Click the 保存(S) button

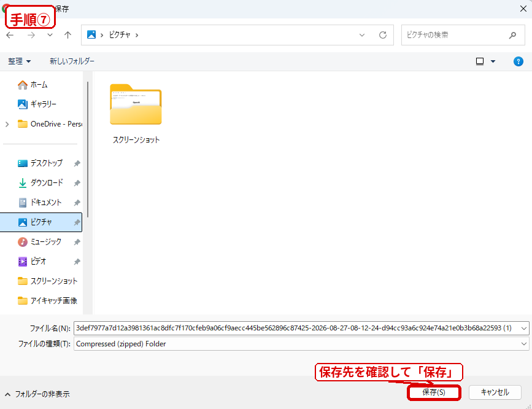coord(434,392)
